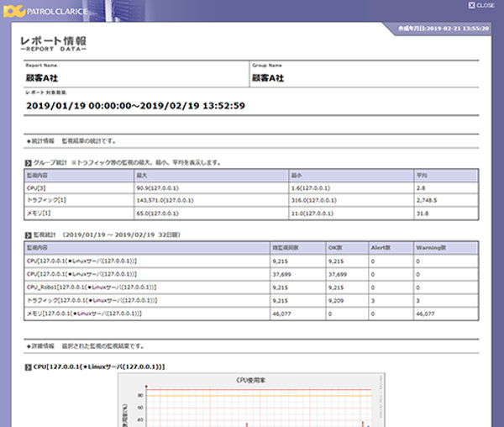Click the arrow icon beside CPU graph heading
The width and height of the screenshot is (504, 427).
(28, 366)
